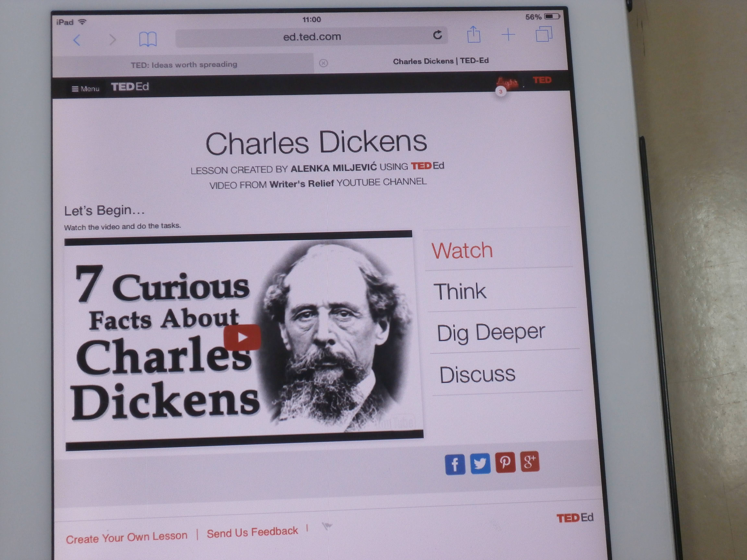Tap the Wi-Fi status icon

tap(82, 22)
